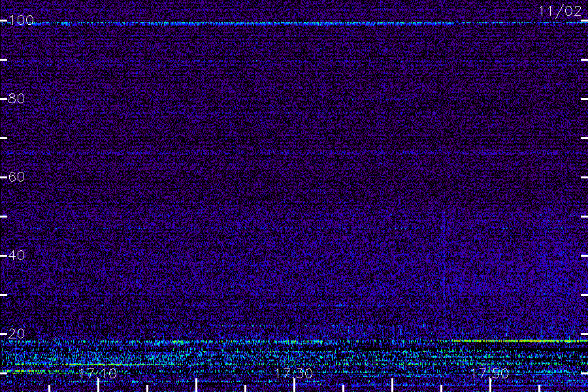Click the 17:10 time label
Screen dimensions: 588x392
tap(97, 373)
